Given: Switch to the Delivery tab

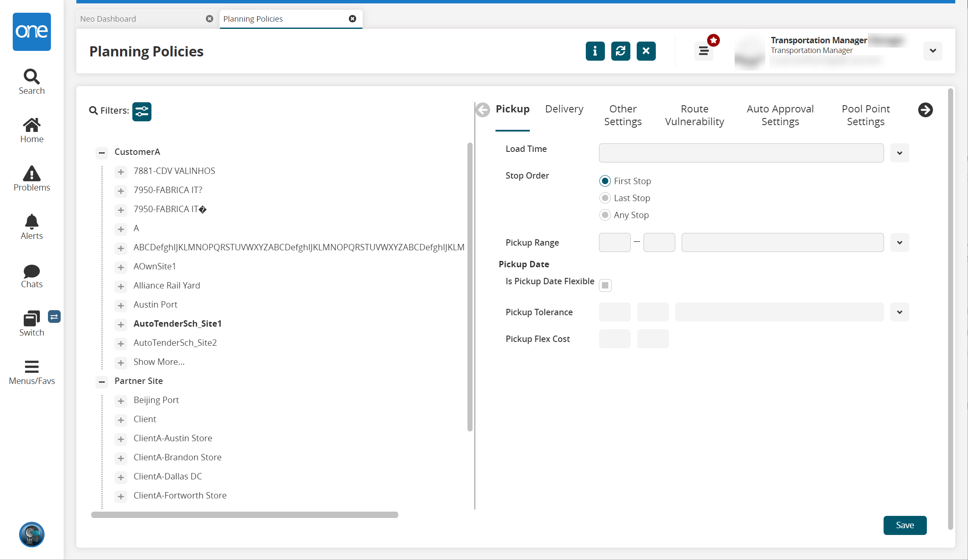Looking at the screenshot, I should click(x=564, y=109).
